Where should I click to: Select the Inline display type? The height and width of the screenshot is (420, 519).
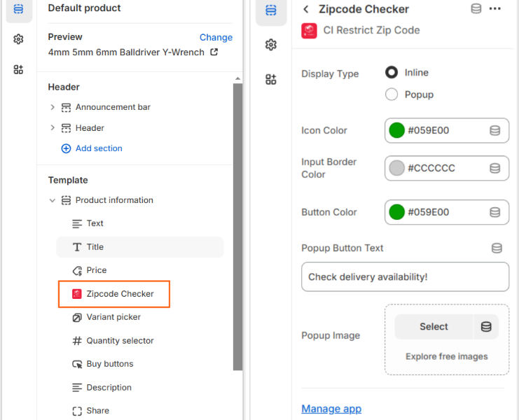click(x=392, y=72)
